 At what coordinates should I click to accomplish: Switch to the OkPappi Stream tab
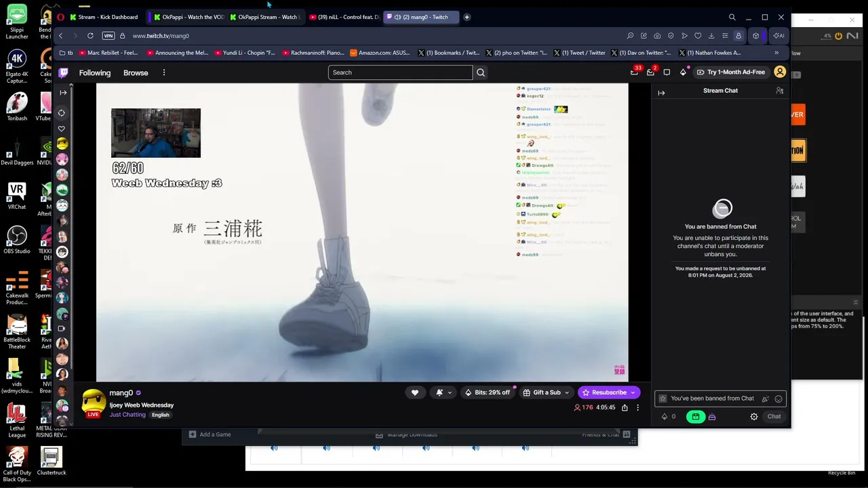coord(264,17)
